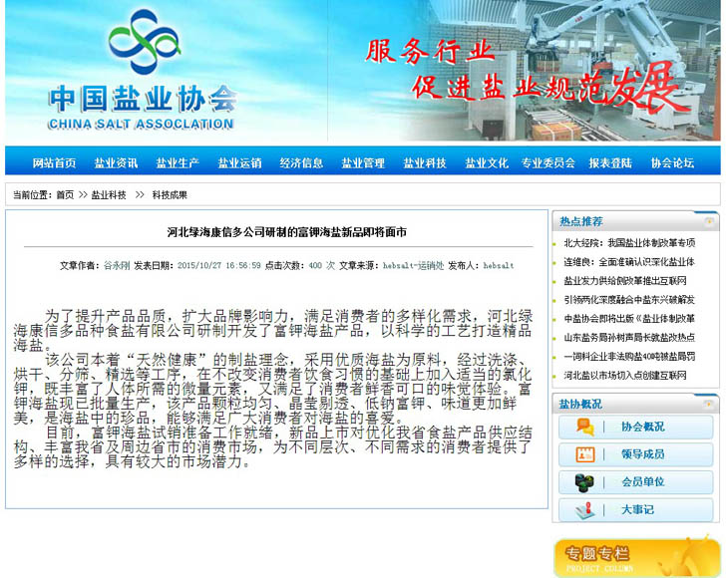Click the article source hebsalt-运销处
This screenshot has width=728, height=578.
pos(413,265)
